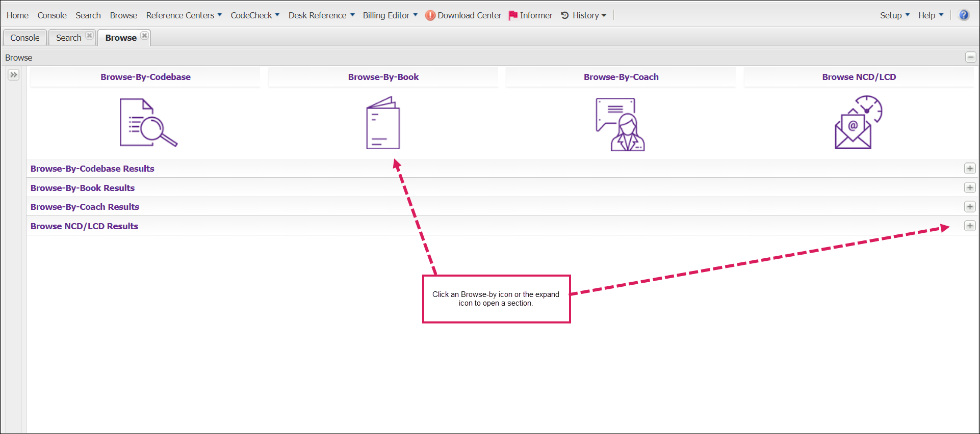Expand the Browse NCD/LCD Results section

pos(970,226)
